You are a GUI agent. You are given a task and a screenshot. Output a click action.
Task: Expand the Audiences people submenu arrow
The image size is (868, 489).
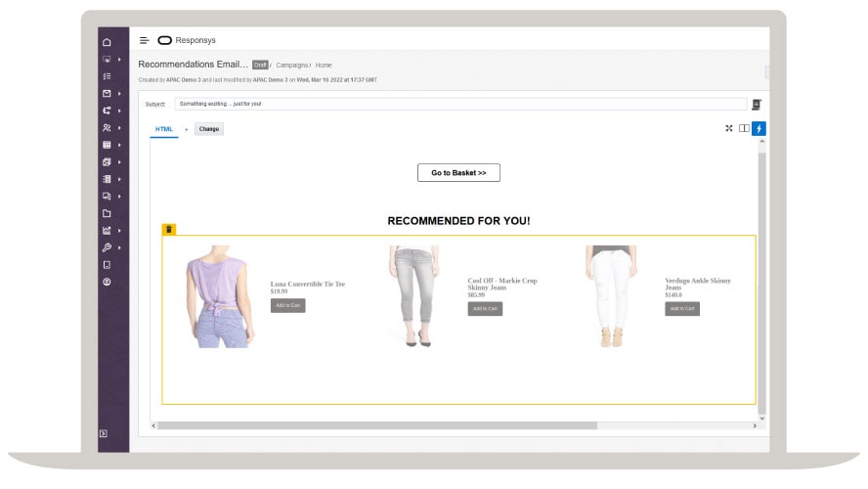pyautogui.click(x=119, y=128)
